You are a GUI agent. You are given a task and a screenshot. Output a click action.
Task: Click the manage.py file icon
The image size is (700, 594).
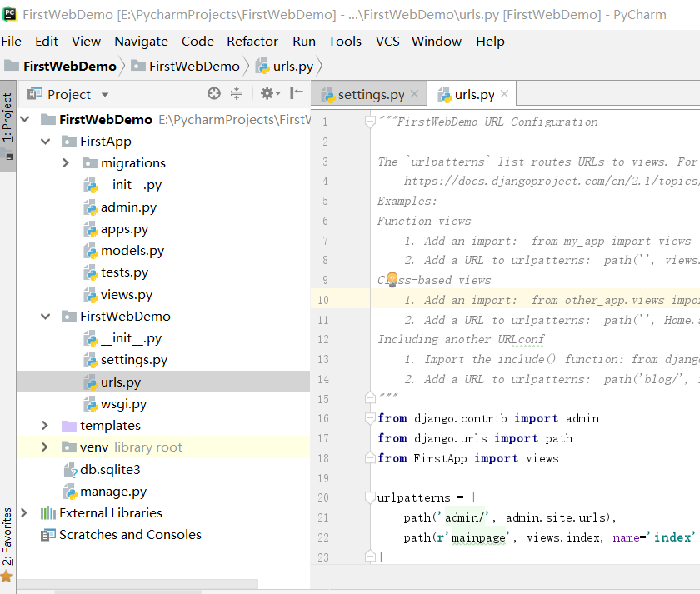(x=70, y=492)
